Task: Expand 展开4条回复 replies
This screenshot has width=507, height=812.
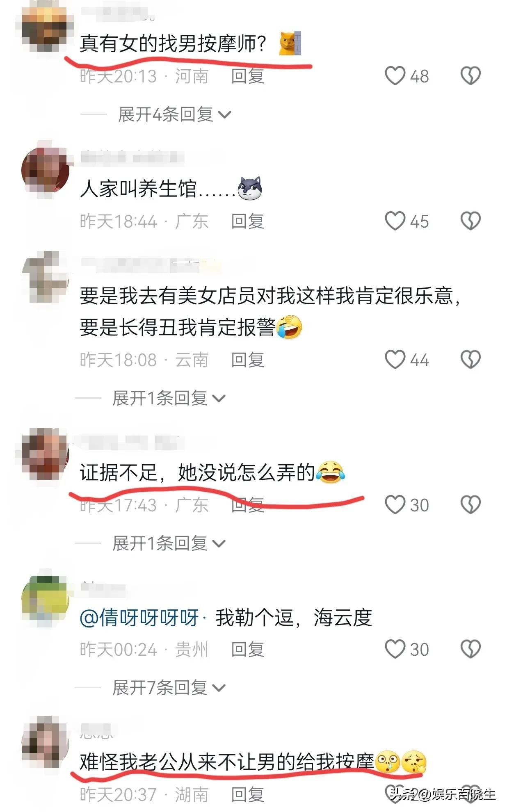Action: [x=175, y=114]
